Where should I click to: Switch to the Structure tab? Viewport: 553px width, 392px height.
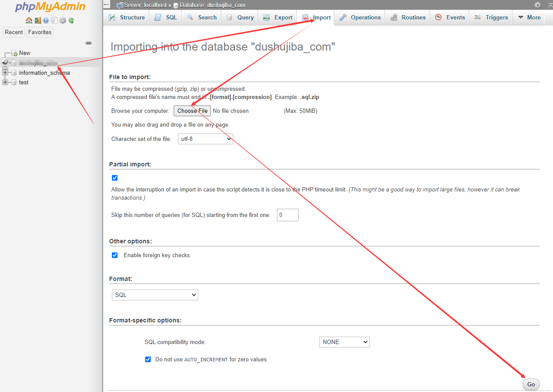pyautogui.click(x=127, y=18)
